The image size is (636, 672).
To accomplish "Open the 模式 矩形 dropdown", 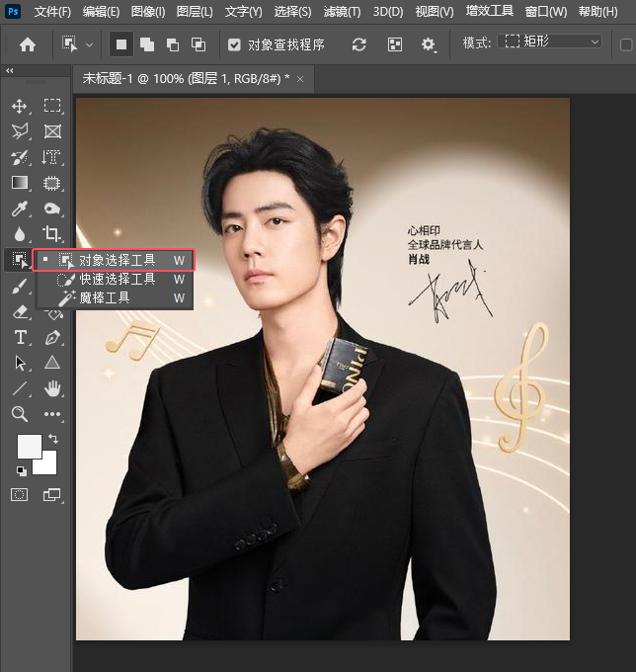I will click(549, 42).
